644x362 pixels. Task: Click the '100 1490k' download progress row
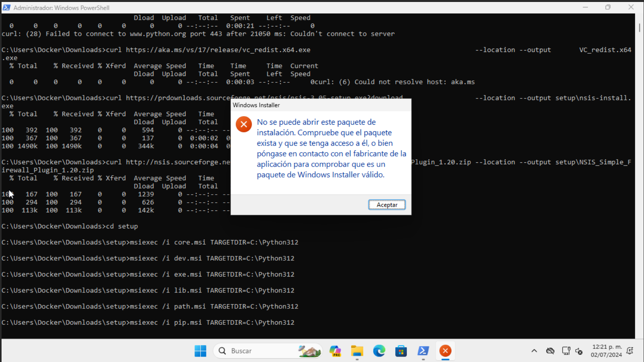pyautogui.click(x=116, y=146)
